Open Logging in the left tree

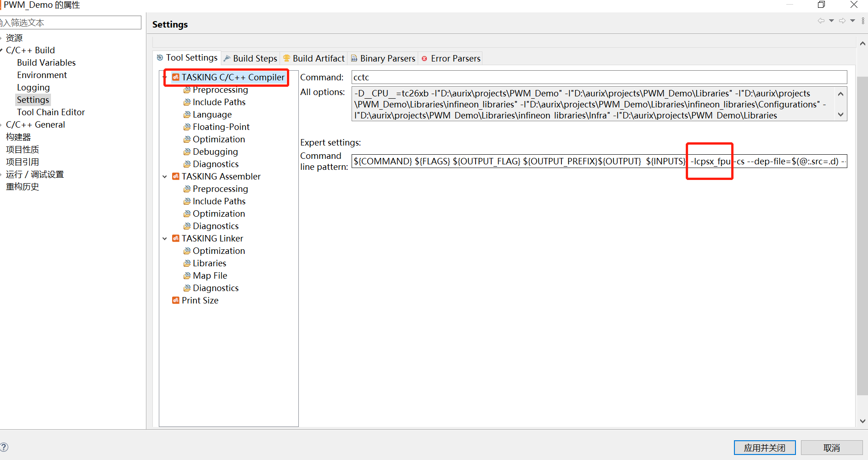click(33, 87)
